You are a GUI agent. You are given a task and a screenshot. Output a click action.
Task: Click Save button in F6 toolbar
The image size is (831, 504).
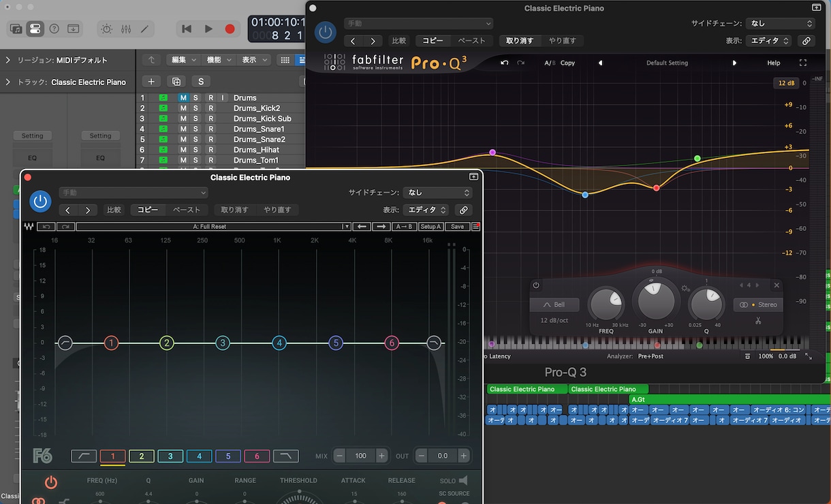tap(457, 227)
